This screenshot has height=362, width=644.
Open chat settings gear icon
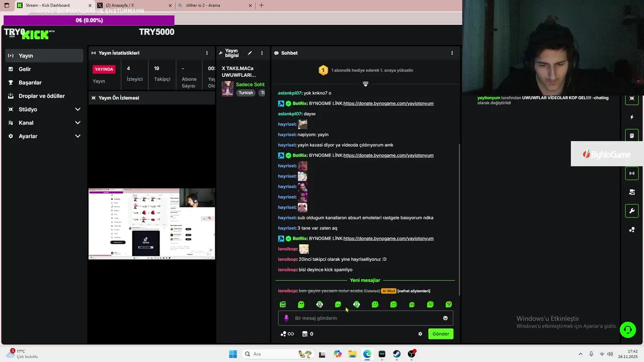[x=420, y=334]
